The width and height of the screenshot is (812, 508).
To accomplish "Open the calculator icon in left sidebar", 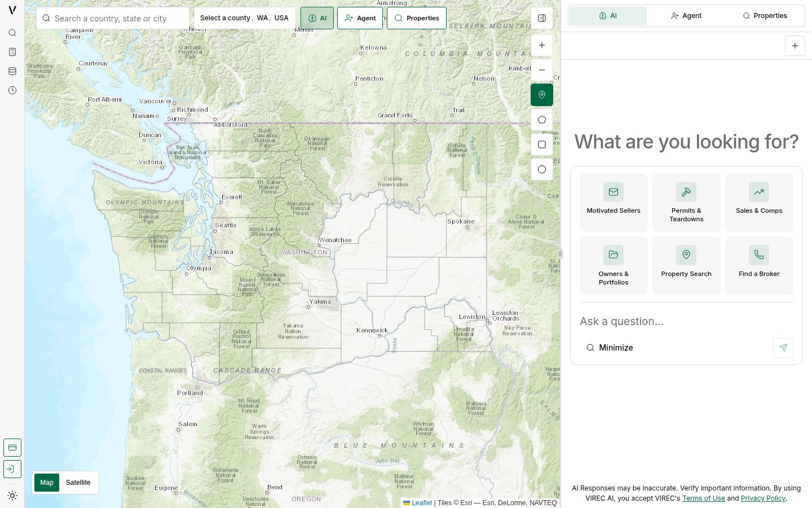I will (12, 52).
